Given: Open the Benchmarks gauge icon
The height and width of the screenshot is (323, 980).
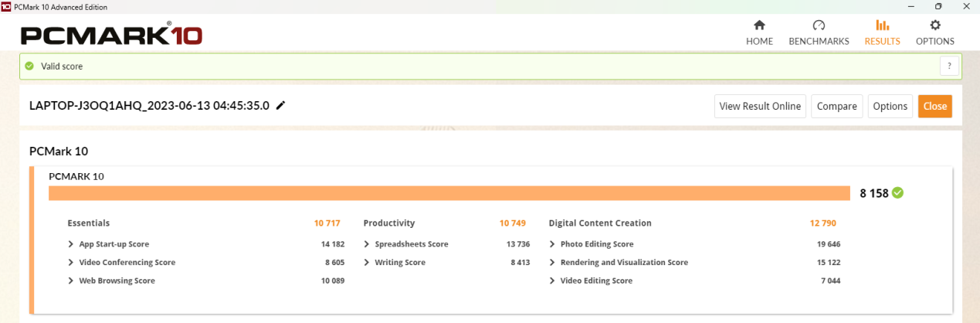Looking at the screenshot, I should [819, 25].
